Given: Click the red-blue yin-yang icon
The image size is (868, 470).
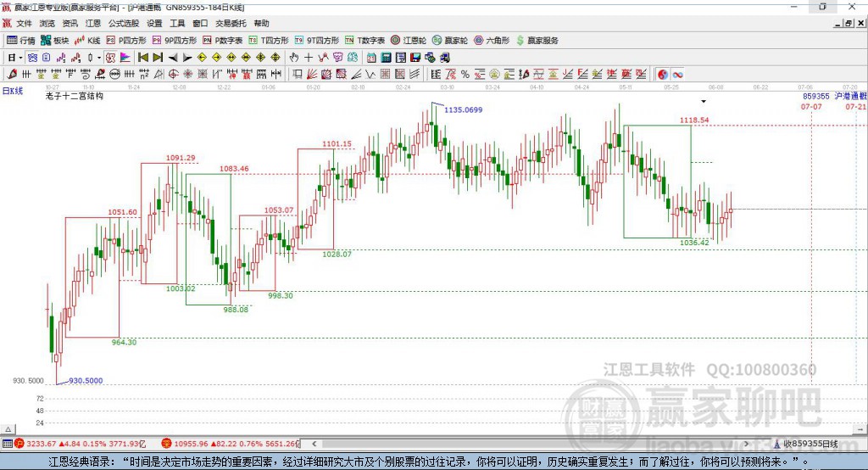Looking at the screenshot, I should coord(663,75).
